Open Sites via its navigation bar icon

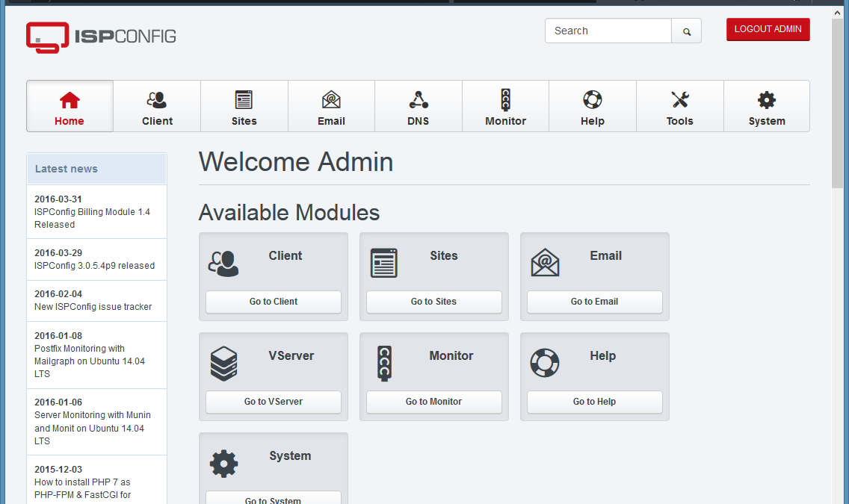(x=244, y=100)
